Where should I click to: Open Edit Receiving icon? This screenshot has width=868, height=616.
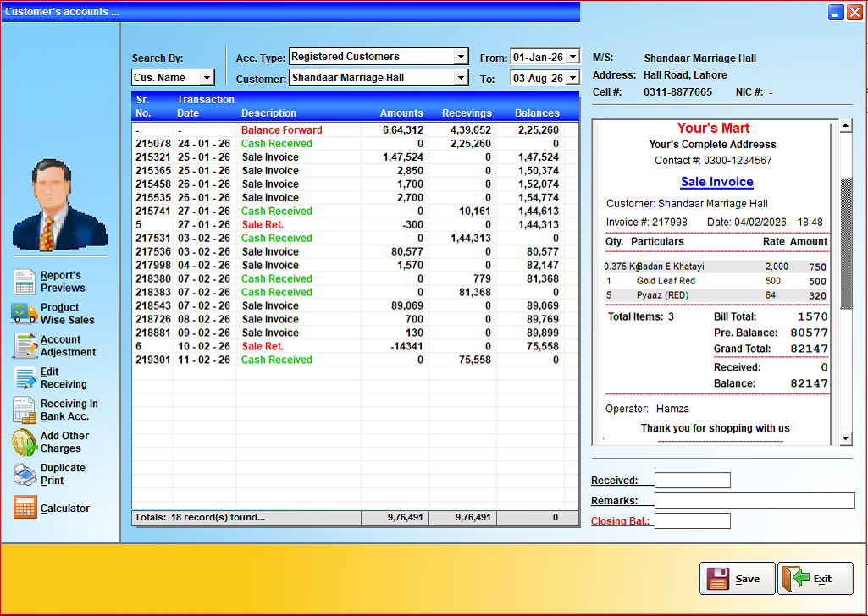click(25, 377)
